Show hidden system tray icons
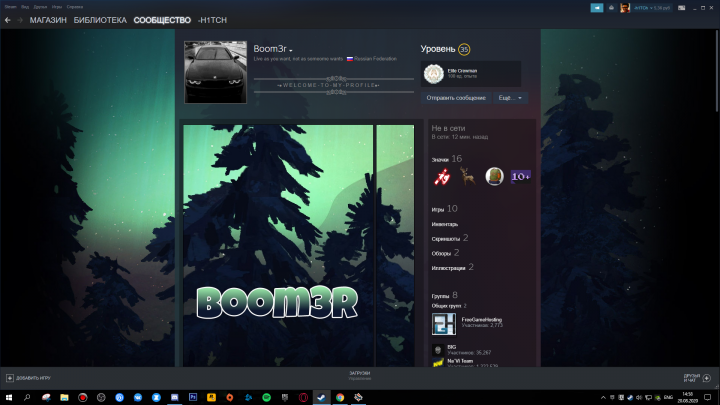Viewport: 720px width, 405px height. 603,398
